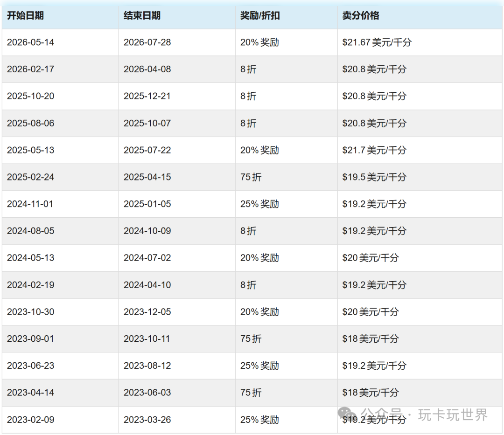The height and width of the screenshot is (435, 504).
Task: Select end date 2025-04-15
Action: [x=147, y=177]
